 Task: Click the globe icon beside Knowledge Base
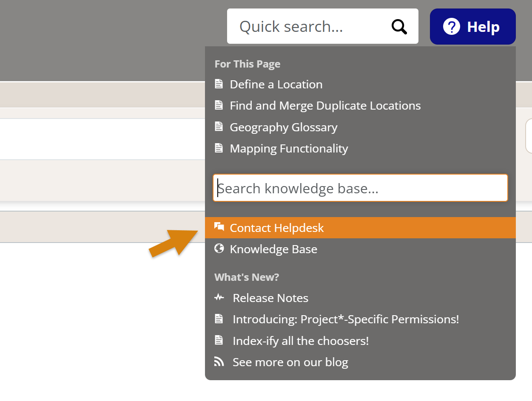219,249
